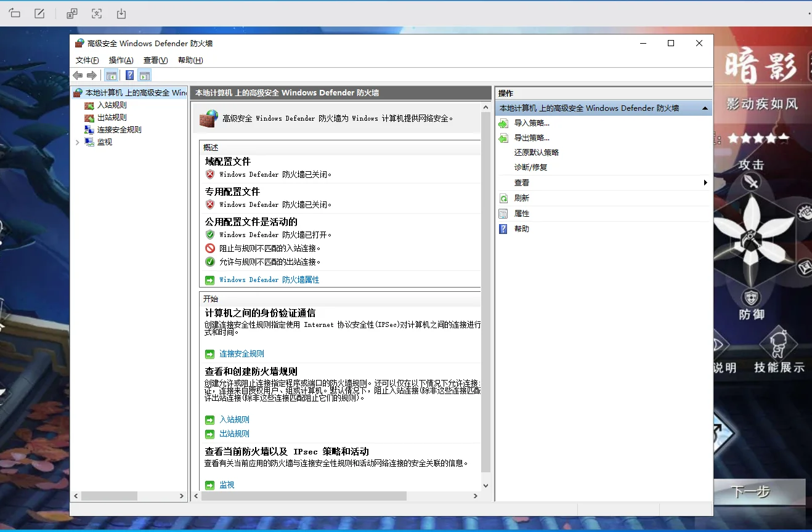The height and width of the screenshot is (532, 812).
Task: Click the download icon in top toolbar
Action: 121,14
